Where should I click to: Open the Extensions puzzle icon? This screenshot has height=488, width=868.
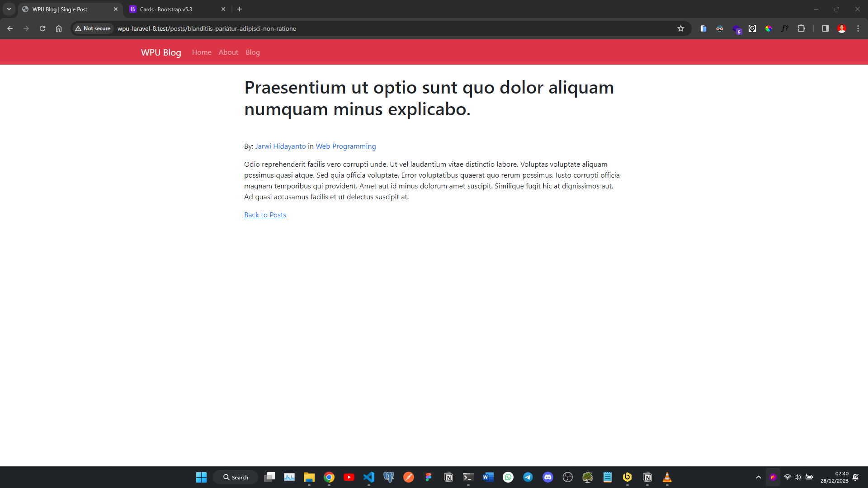click(801, 28)
